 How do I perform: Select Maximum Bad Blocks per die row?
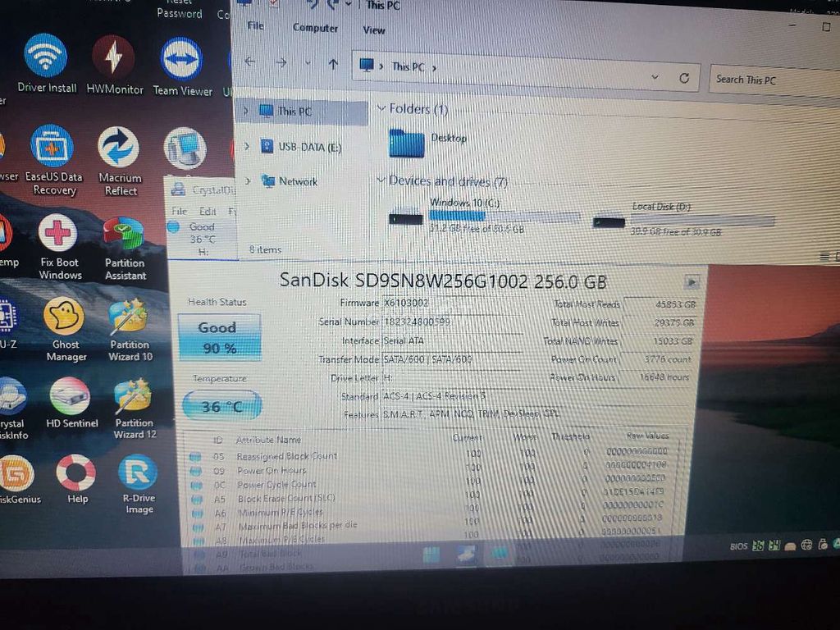(x=430, y=524)
